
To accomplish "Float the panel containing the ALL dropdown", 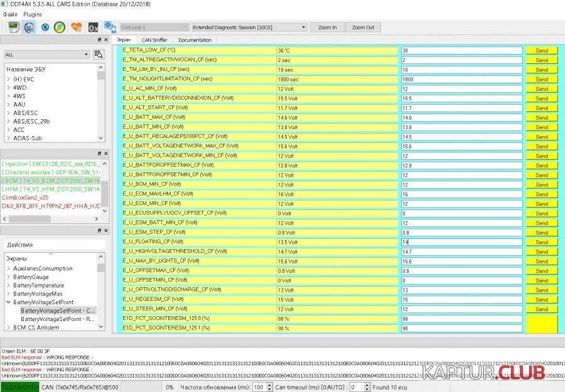I will (x=99, y=40).
